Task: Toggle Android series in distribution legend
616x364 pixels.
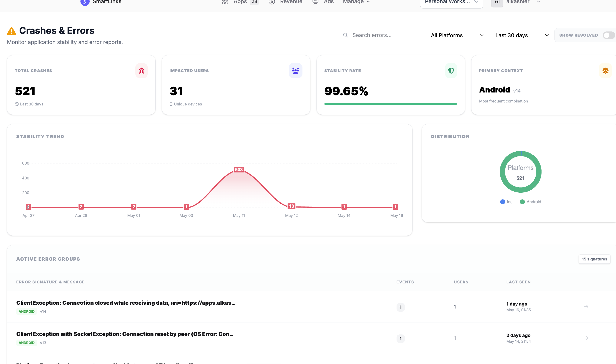Action: click(x=530, y=202)
